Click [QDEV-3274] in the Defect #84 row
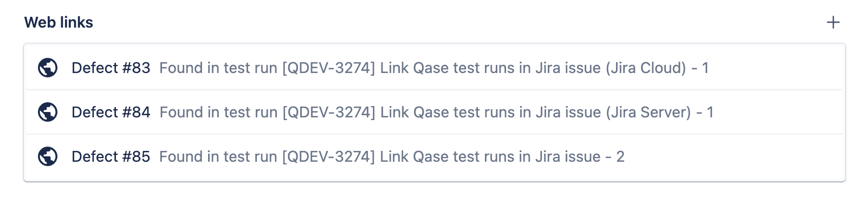This screenshot has width=868, height=198. [x=328, y=112]
